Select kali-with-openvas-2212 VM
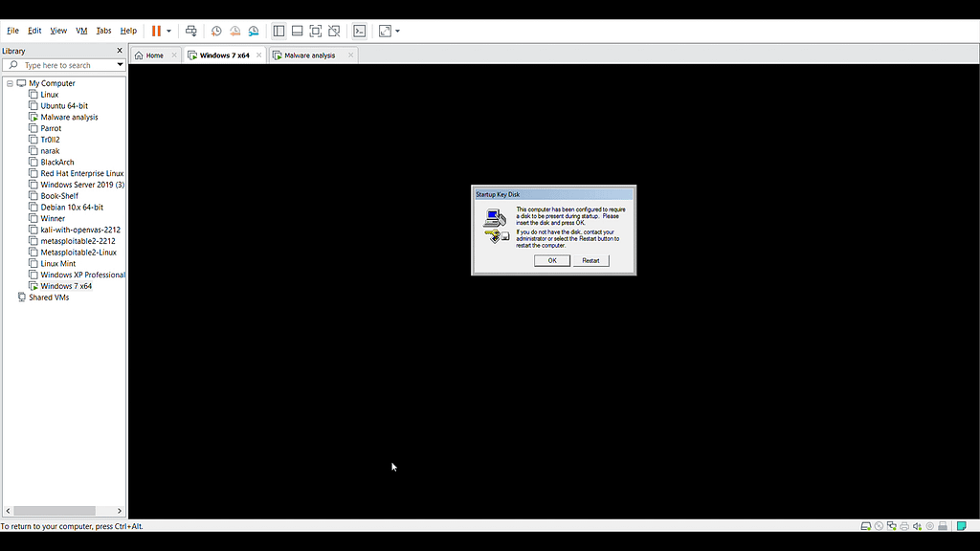The image size is (980, 551). point(80,230)
